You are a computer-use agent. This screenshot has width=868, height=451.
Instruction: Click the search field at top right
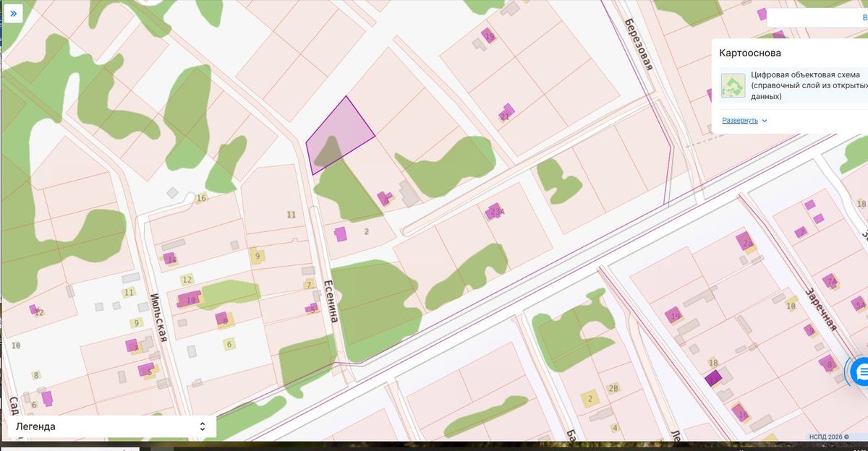coord(817,17)
